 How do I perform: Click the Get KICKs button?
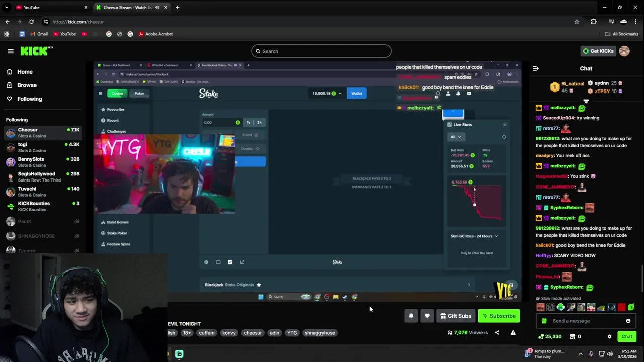pyautogui.click(x=598, y=51)
